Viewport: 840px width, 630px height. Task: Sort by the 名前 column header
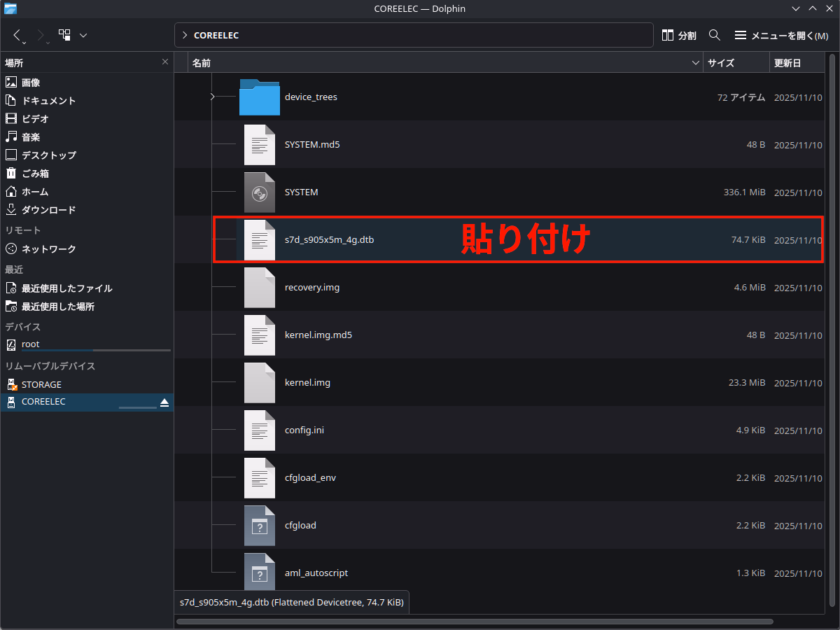click(446, 63)
